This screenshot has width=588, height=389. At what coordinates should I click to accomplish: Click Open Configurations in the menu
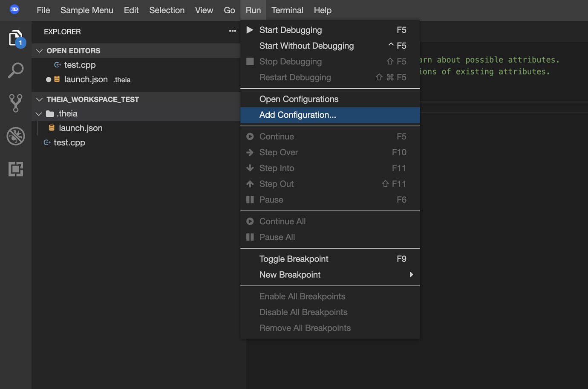coord(299,99)
